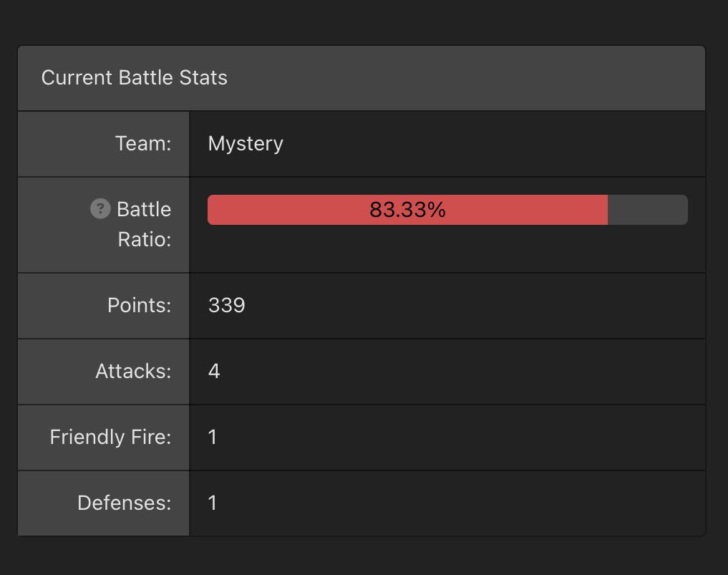The height and width of the screenshot is (575, 728).
Task: Select the Points value 339
Action: [x=227, y=305]
